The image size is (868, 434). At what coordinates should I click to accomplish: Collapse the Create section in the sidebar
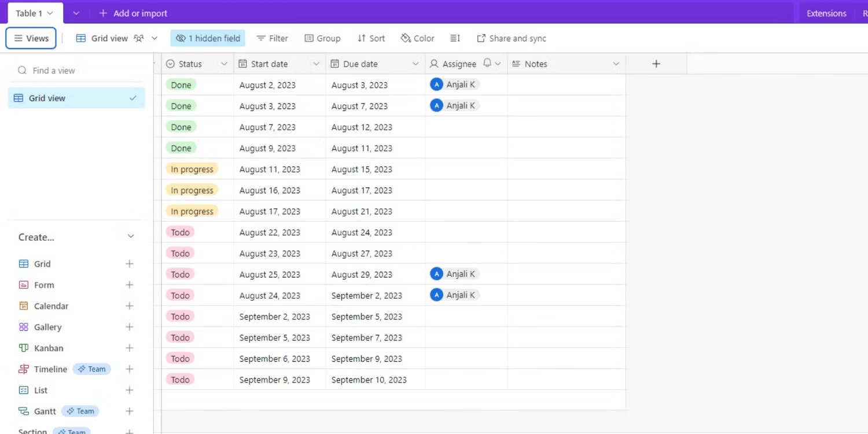tap(130, 236)
